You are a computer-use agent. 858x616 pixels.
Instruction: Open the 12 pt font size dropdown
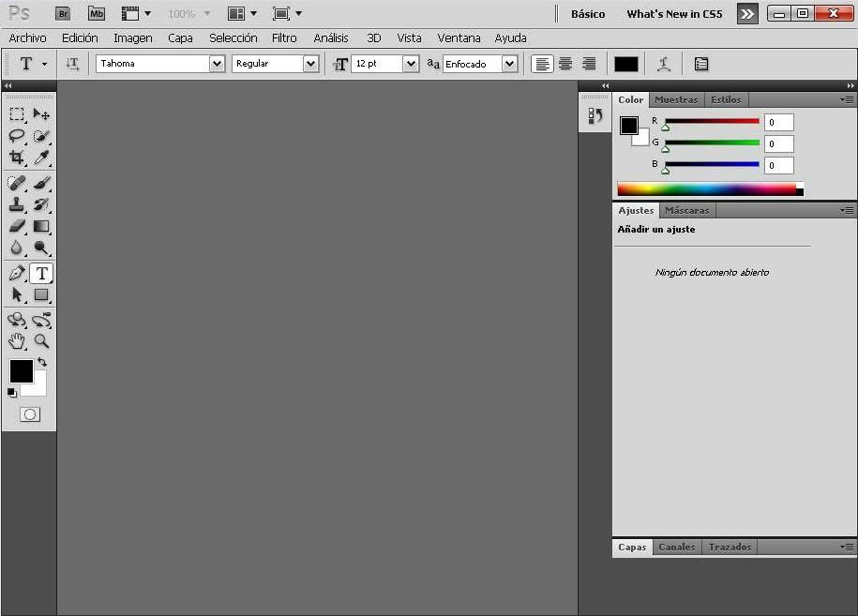coord(410,64)
